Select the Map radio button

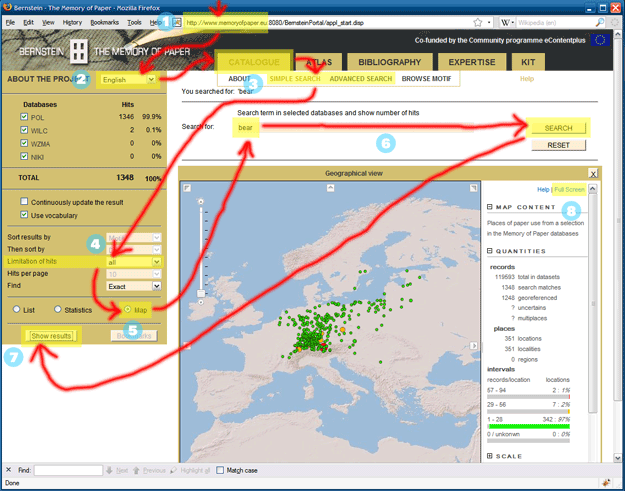(x=128, y=309)
